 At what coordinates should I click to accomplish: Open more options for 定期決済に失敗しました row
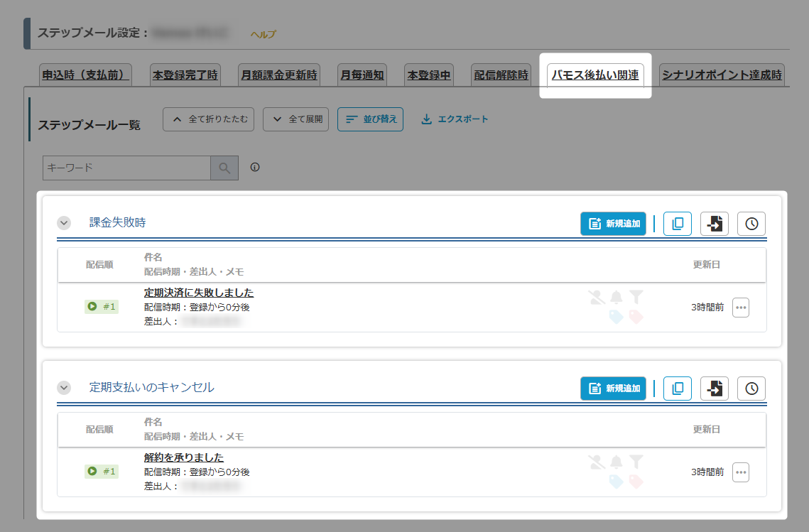point(741,308)
